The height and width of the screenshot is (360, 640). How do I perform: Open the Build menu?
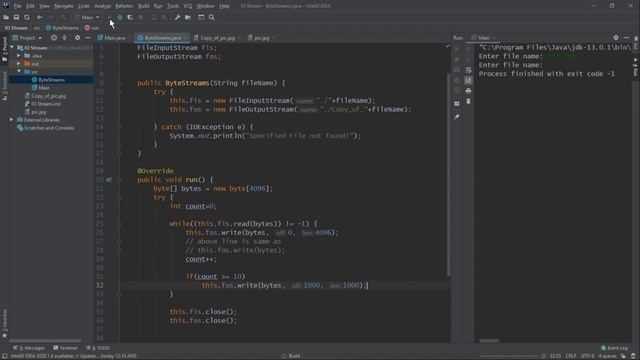pyautogui.click(x=144, y=6)
